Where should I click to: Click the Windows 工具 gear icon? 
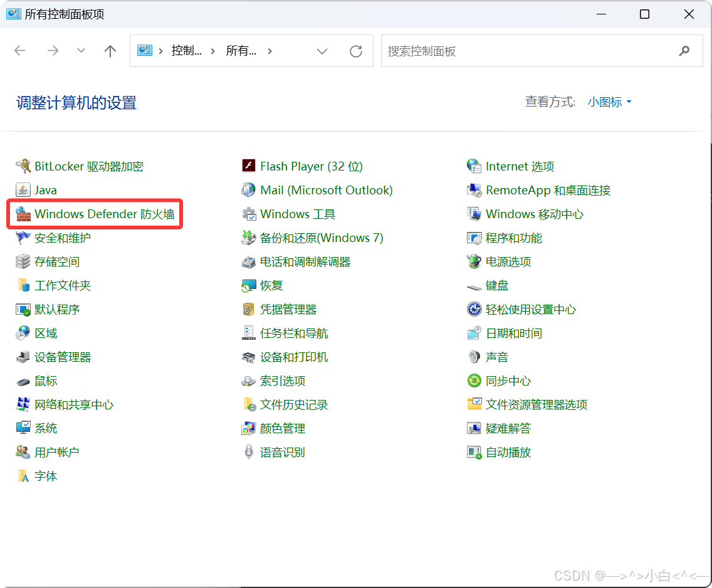[248, 214]
